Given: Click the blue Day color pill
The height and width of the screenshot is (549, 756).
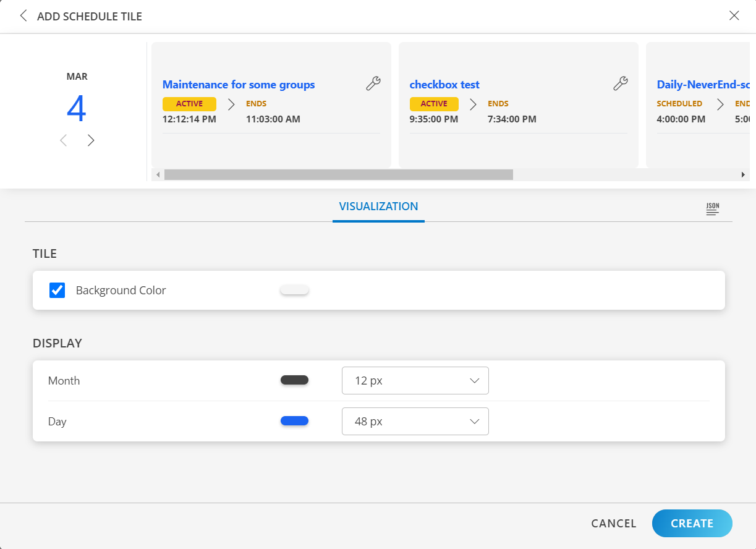Looking at the screenshot, I should (294, 421).
